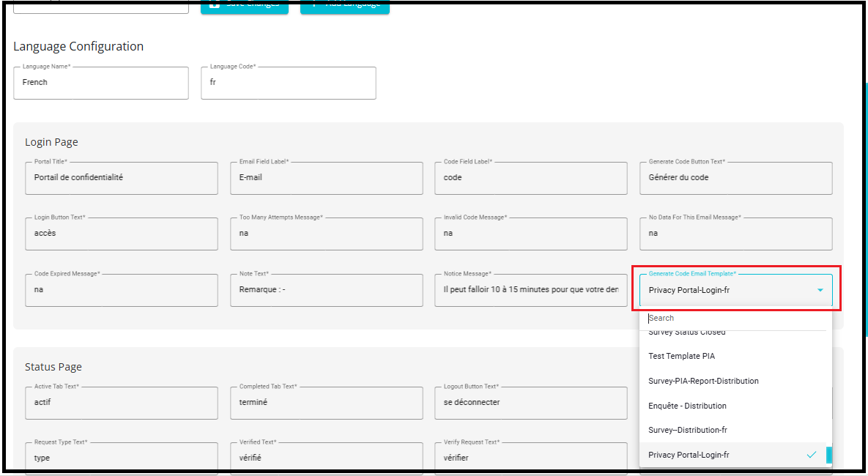Focus the Generate Code Button Text field

point(735,178)
